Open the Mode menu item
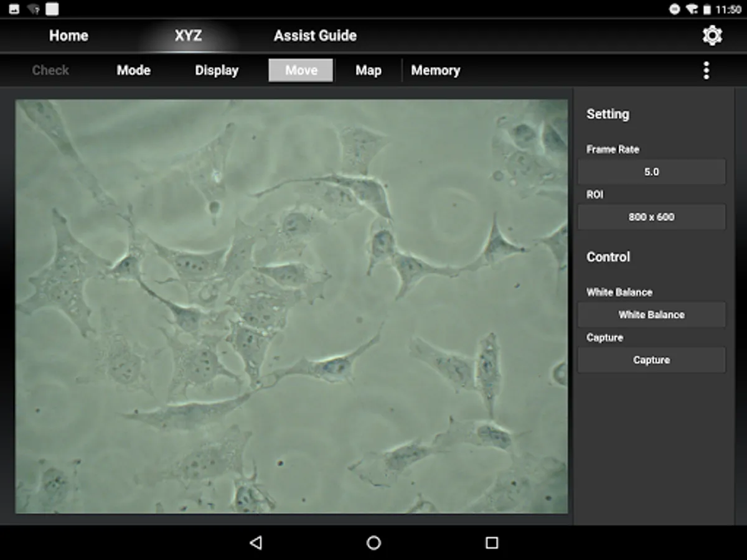Screen dimensions: 747x560 pyautogui.click(x=134, y=70)
